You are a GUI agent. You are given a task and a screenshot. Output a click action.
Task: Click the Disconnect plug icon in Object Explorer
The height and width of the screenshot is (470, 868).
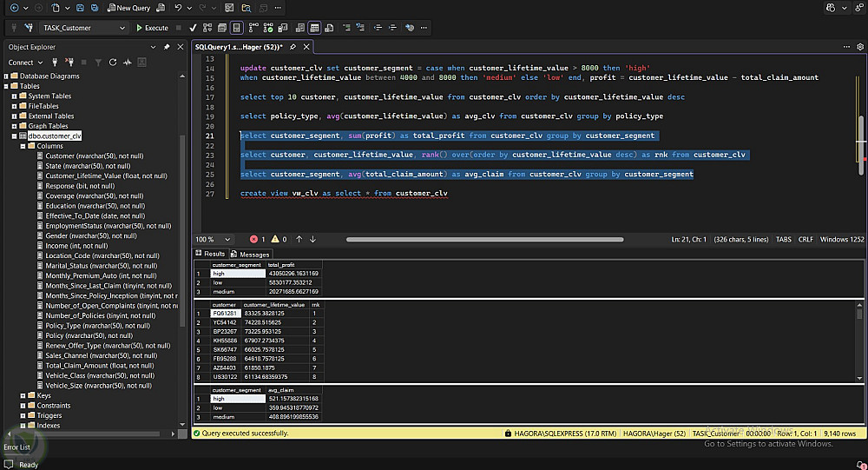(69, 63)
